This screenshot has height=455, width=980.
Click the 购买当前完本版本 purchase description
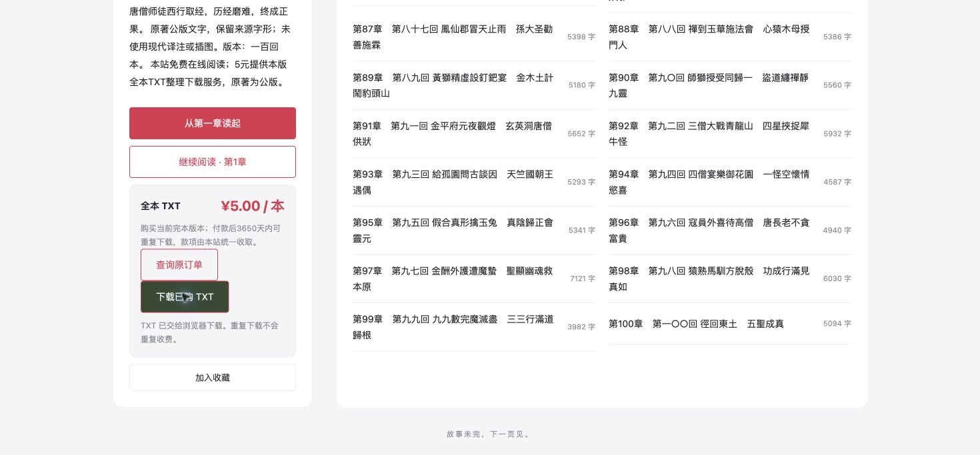coord(211,235)
